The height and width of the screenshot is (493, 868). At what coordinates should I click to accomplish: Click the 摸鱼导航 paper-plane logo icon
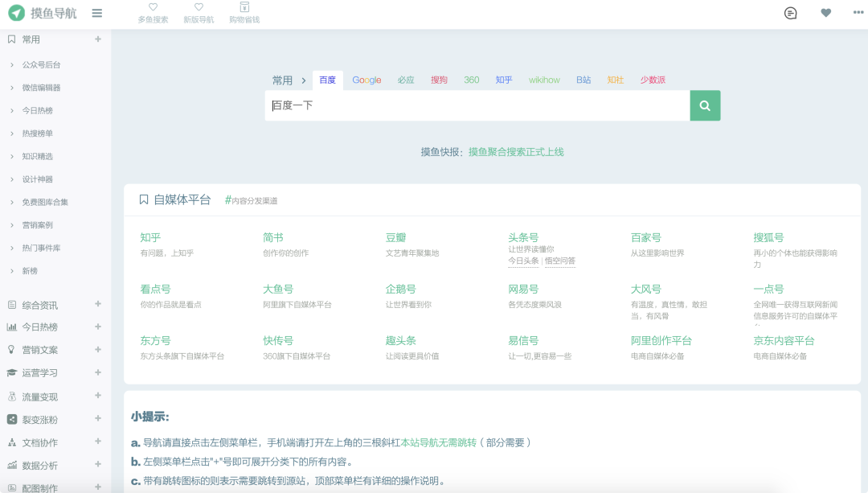tap(15, 13)
